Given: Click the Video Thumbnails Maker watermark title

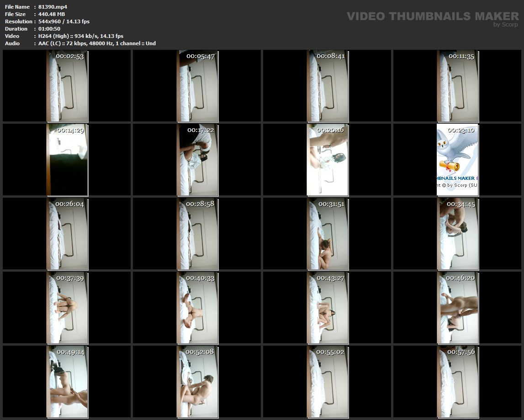Looking at the screenshot, I should [x=432, y=16].
